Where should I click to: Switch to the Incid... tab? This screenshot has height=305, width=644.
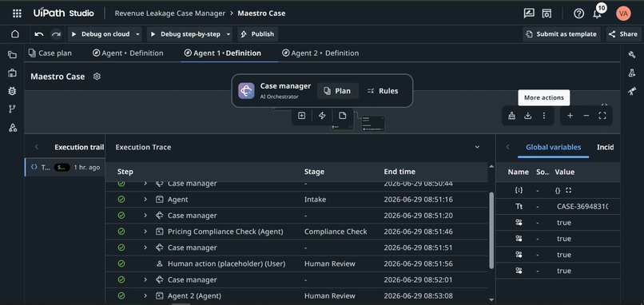click(x=606, y=147)
